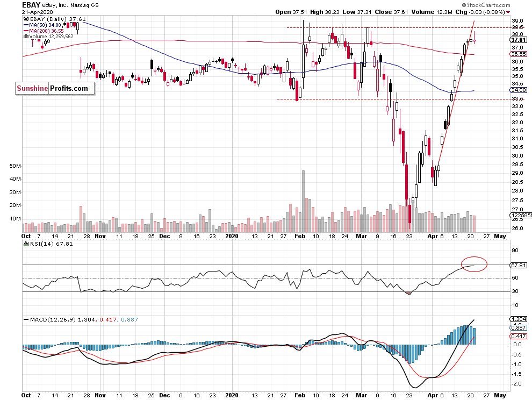
Task: Click the black MACD line swatch in legend
Action: [x=26, y=319]
